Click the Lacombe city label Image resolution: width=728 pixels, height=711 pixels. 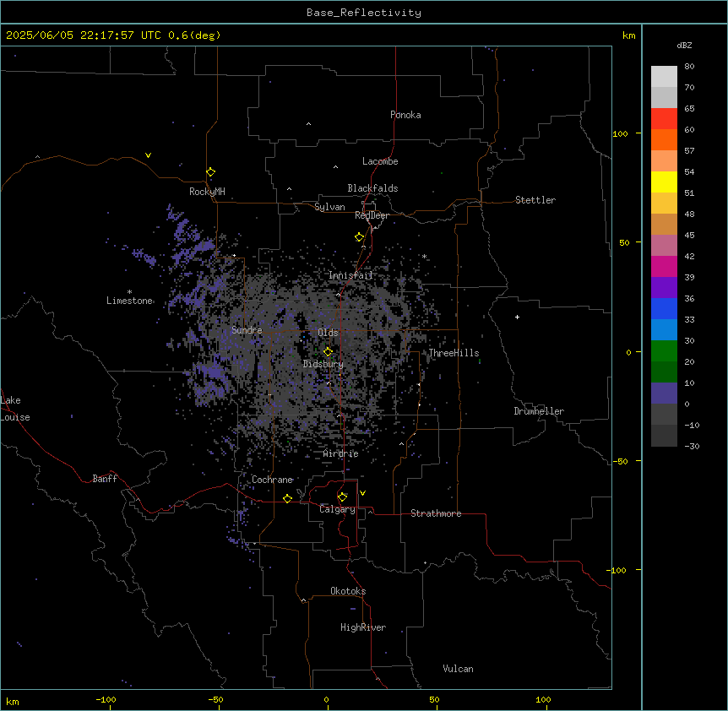[x=380, y=161]
